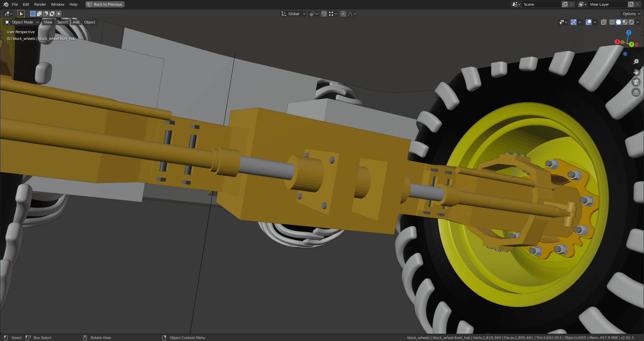Choose Extend existing selection mode
Image resolution: width=644 pixels, height=341 pixels.
tap(39, 14)
